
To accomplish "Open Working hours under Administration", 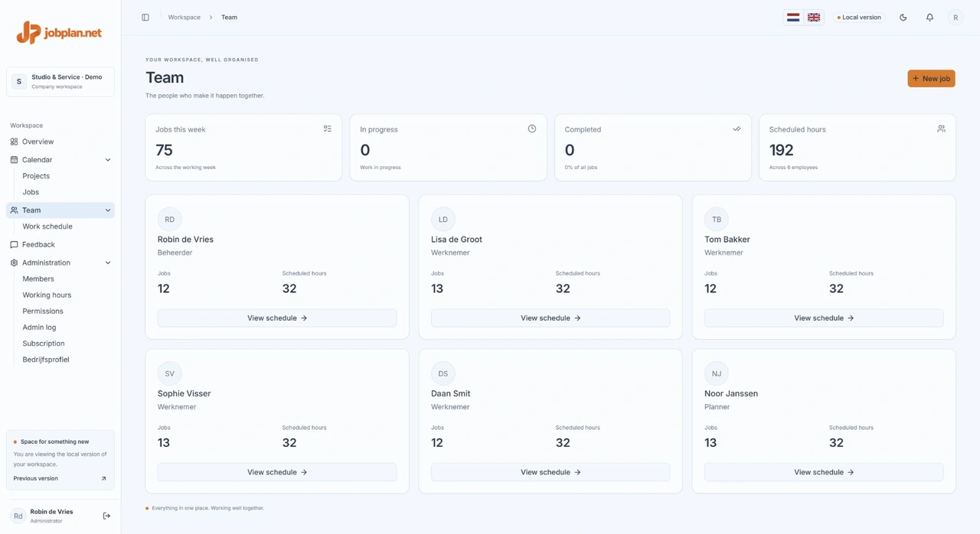I will point(47,295).
